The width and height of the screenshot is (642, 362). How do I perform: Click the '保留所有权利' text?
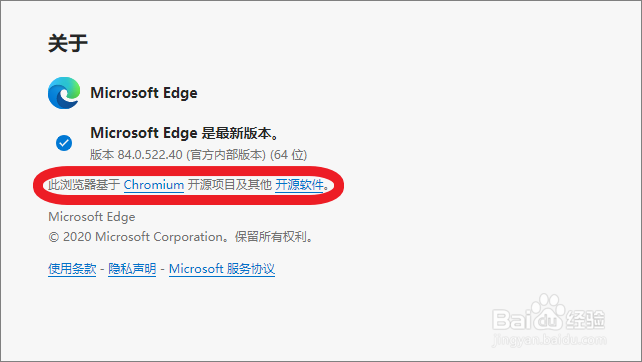(x=271, y=237)
